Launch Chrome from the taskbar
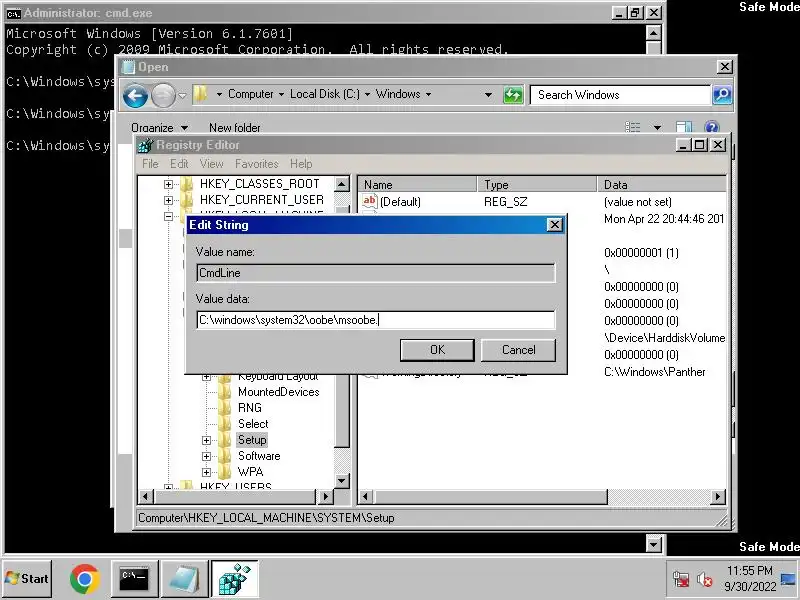Screen dimensions: 800x600 coord(85,579)
